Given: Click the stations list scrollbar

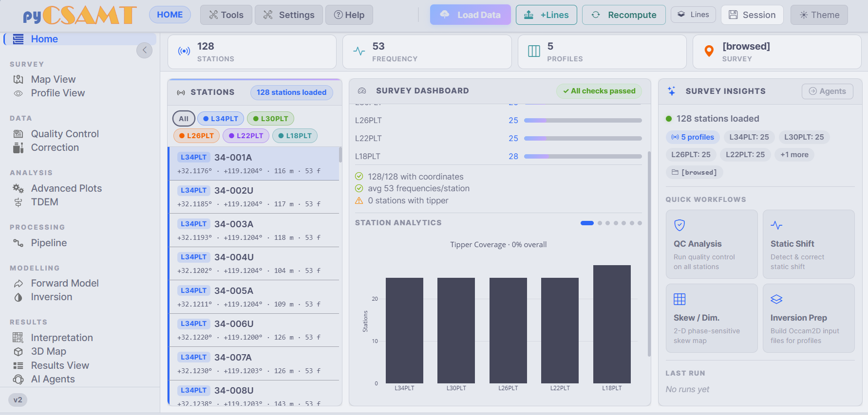Looking at the screenshot, I should 340,155.
